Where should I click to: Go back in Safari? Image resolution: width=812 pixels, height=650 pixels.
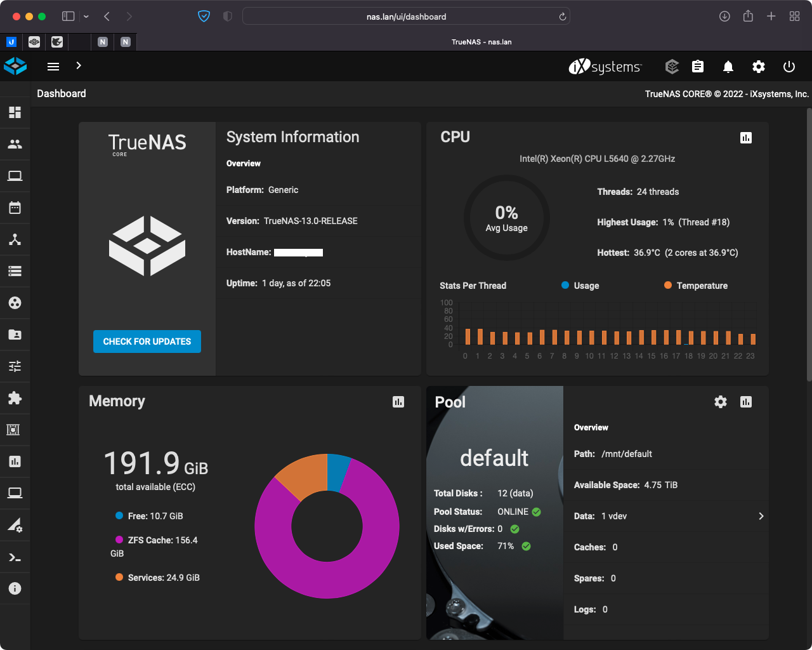pyautogui.click(x=107, y=17)
